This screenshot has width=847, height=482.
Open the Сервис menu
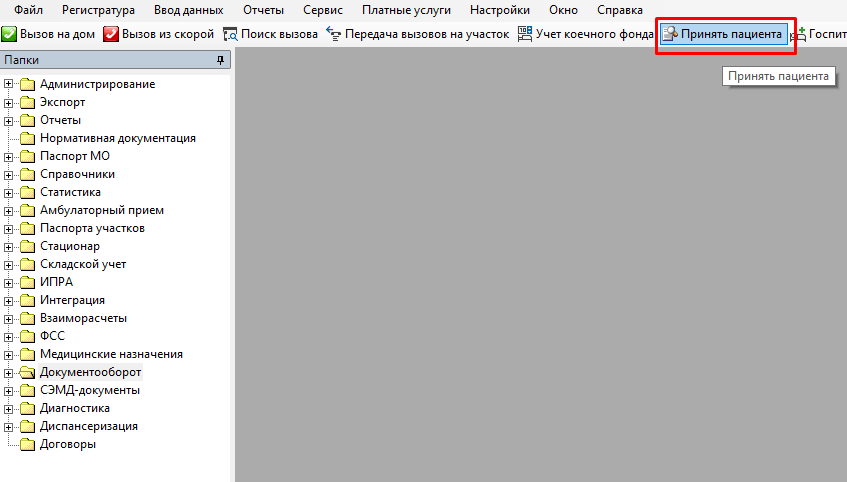click(323, 10)
